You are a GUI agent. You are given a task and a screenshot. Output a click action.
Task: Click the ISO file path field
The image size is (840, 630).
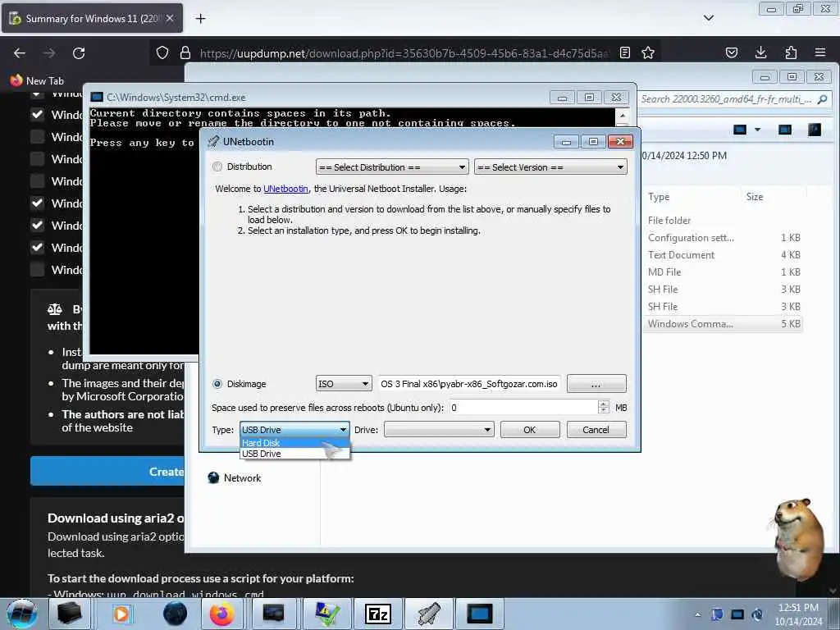point(469,384)
